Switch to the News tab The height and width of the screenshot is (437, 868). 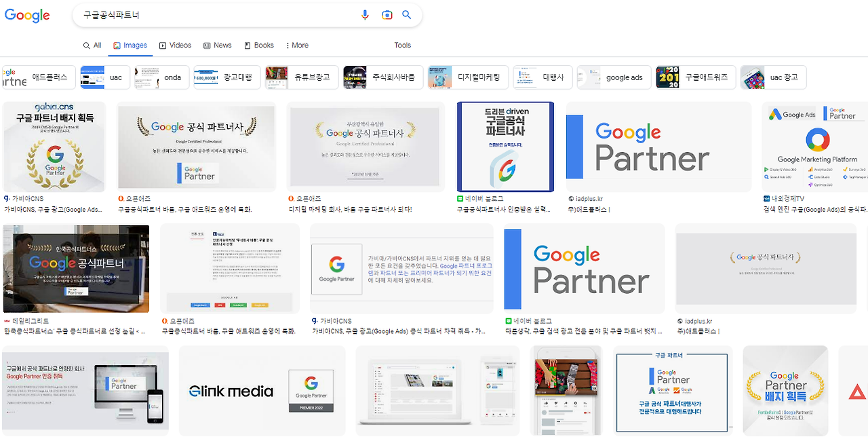pos(217,45)
